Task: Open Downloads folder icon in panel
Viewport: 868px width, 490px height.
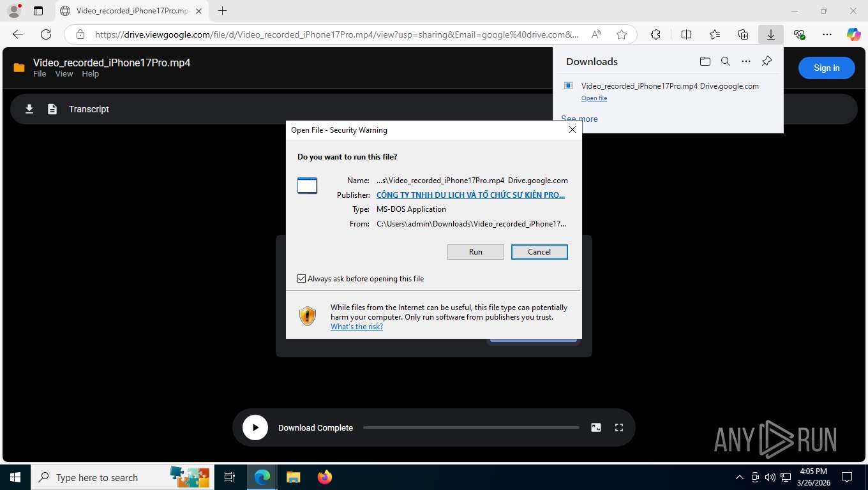Action: (705, 61)
